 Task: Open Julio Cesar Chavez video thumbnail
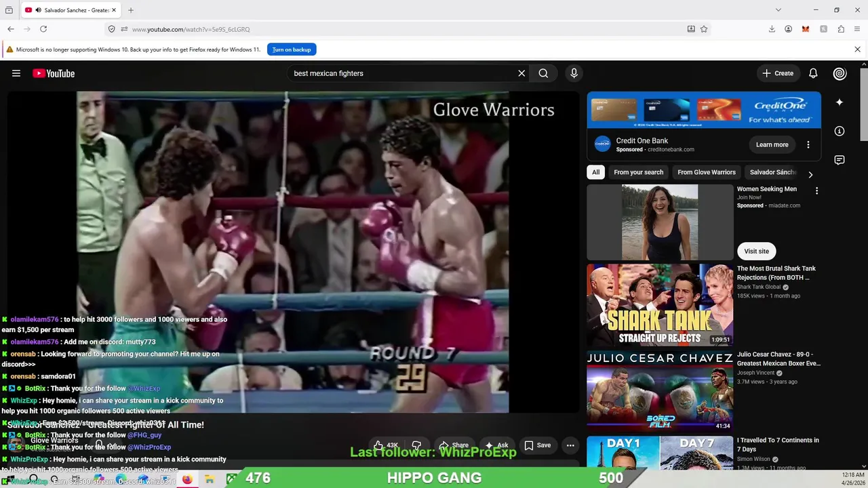[660, 391]
